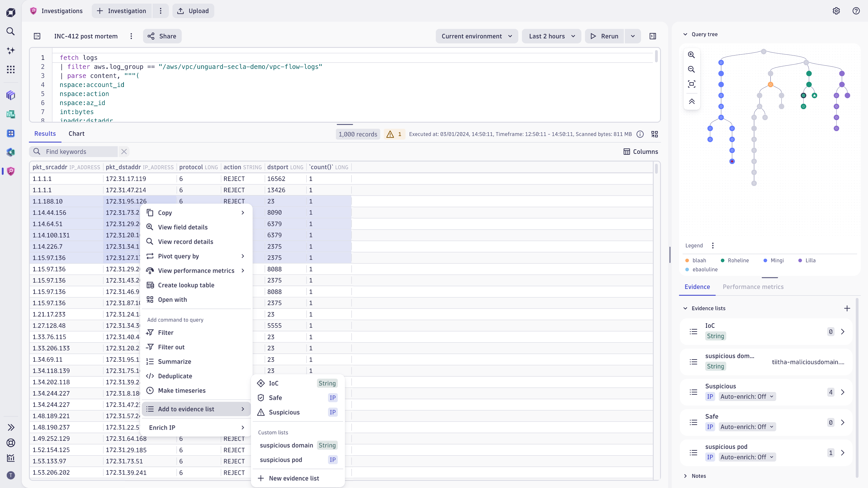Open Auto-enrich dropdown for the Suspicious list
The height and width of the screenshot is (488, 868).
[747, 396]
